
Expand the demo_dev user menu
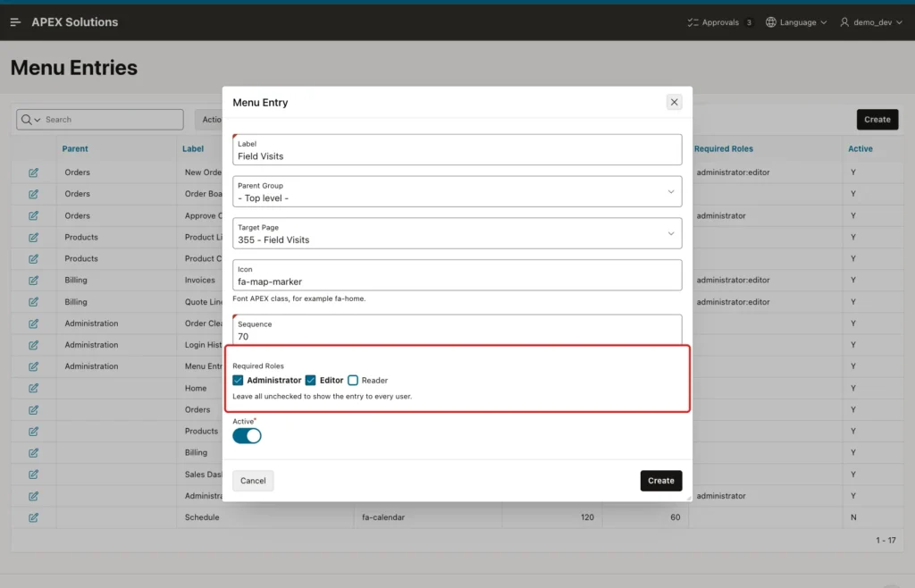(x=871, y=22)
